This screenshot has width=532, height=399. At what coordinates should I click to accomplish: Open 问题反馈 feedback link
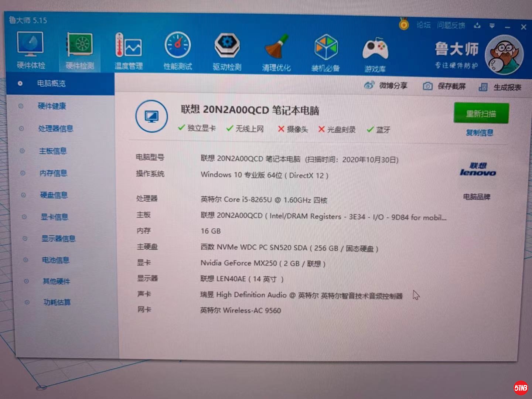(451, 25)
